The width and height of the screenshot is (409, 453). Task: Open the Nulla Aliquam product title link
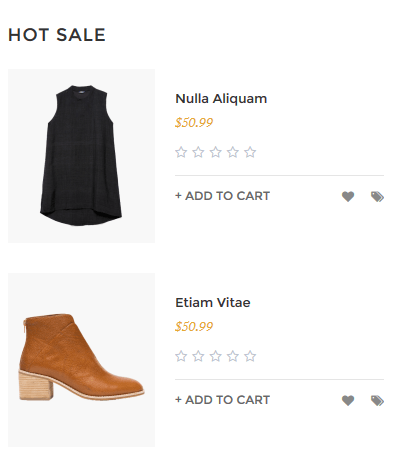click(x=221, y=99)
